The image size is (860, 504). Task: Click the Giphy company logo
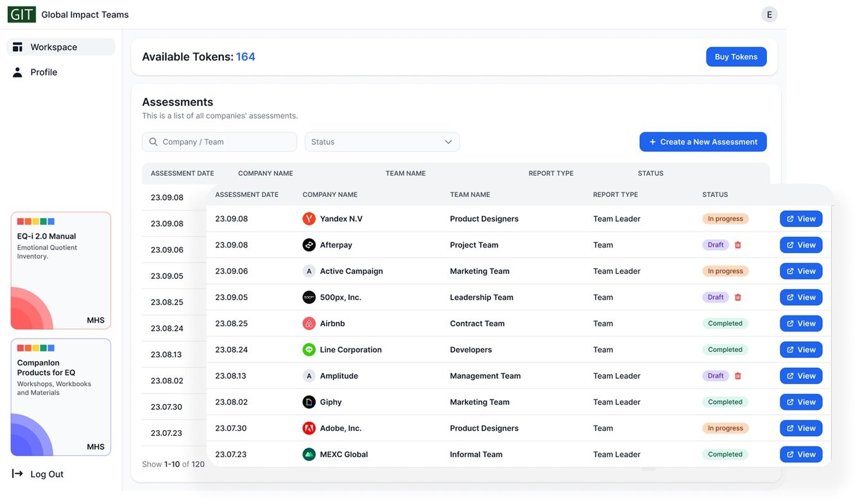coord(309,402)
